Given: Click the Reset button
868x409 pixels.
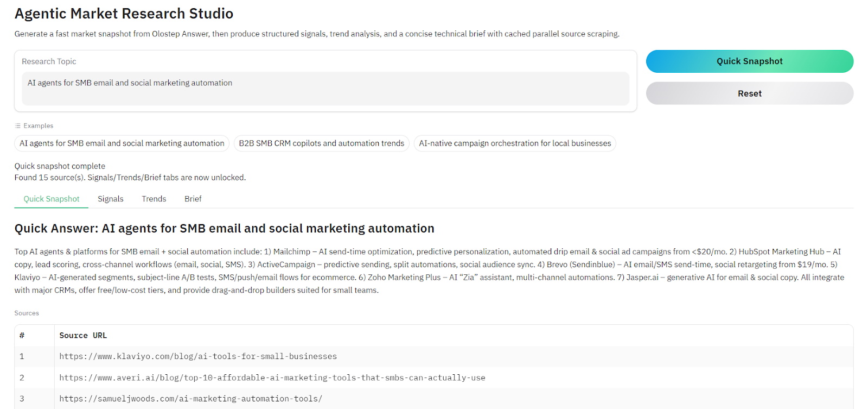Looking at the screenshot, I should coord(749,93).
